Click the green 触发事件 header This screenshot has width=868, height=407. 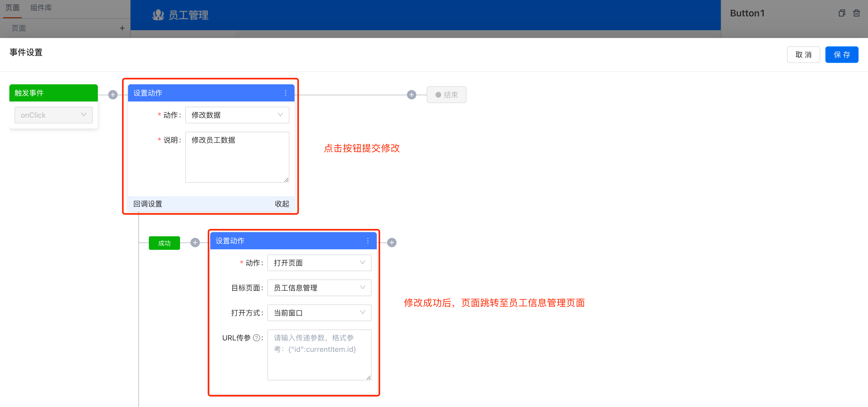[x=54, y=93]
